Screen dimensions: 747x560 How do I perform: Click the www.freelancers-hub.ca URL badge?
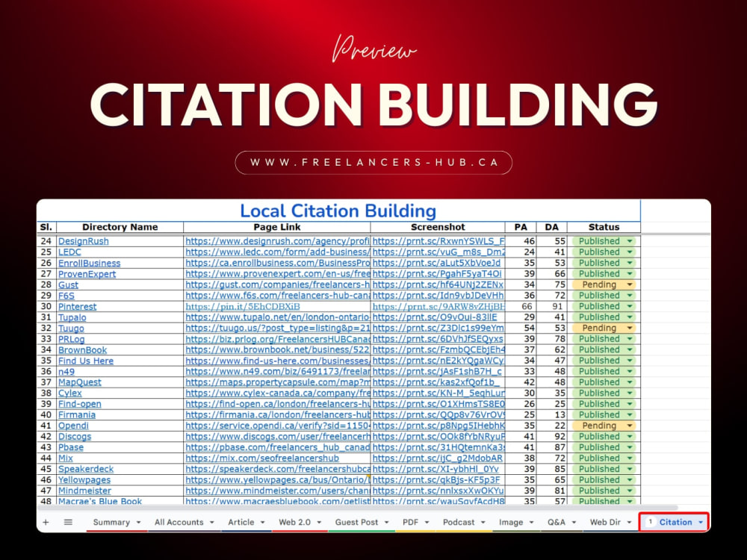373,162
